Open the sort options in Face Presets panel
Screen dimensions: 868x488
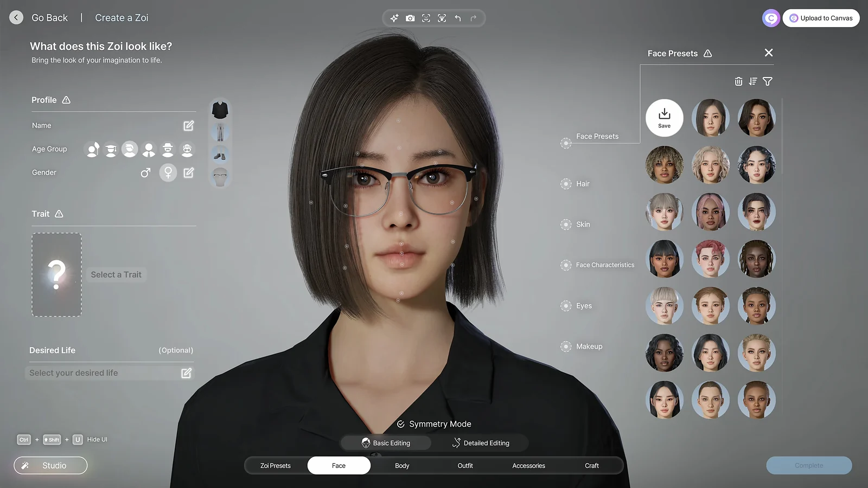coord(752,81)
